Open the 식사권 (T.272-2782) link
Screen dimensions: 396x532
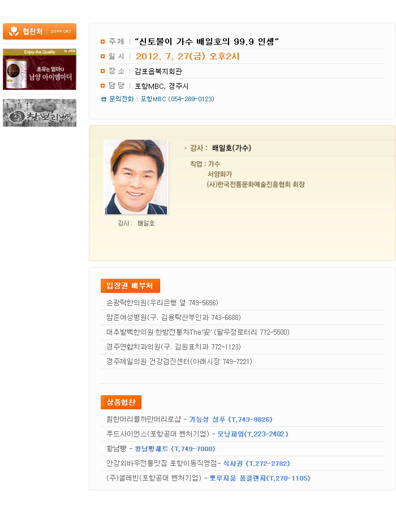coord(256,464)
